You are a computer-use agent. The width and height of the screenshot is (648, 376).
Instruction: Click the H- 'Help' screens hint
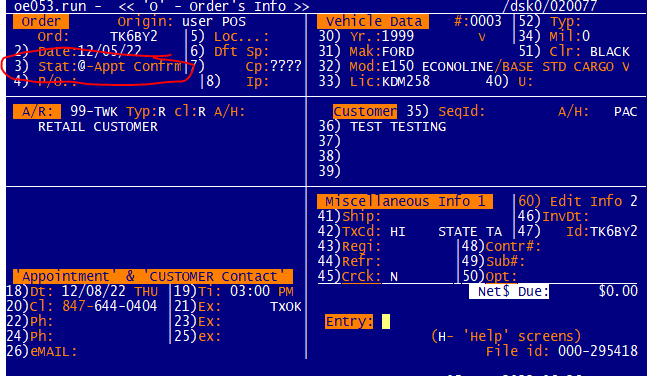click(x=505, y=336)
